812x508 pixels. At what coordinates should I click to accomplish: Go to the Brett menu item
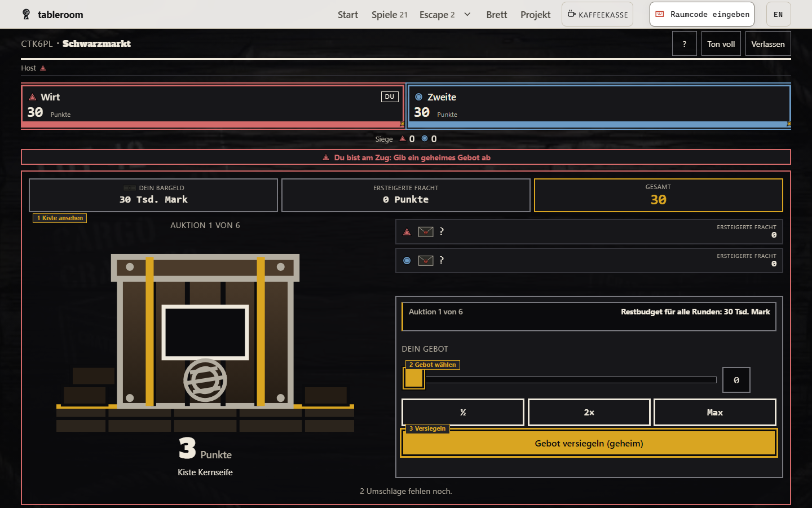pos(497,15)
